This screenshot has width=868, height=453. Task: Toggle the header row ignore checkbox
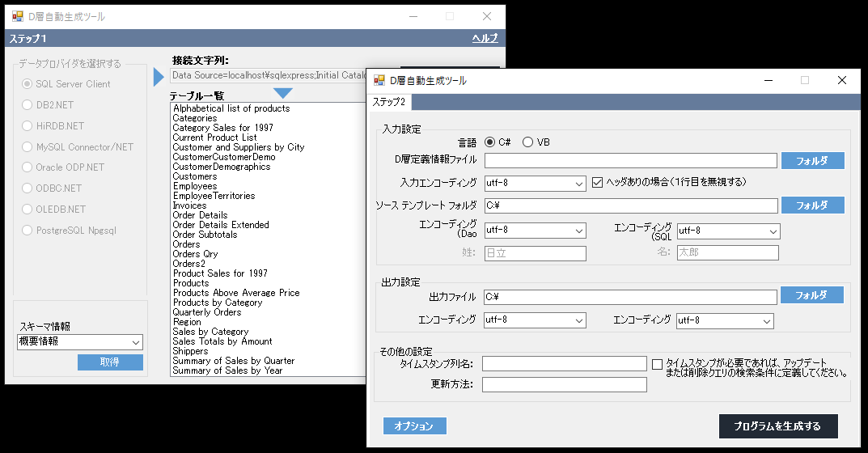[599, 183]
